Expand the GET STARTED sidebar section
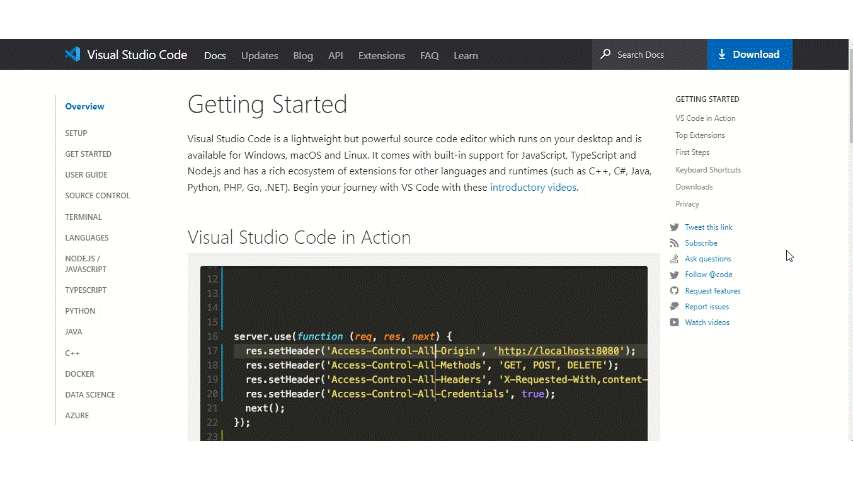The height and width of the screenshot is (480, 853). (x=88, y=154)
